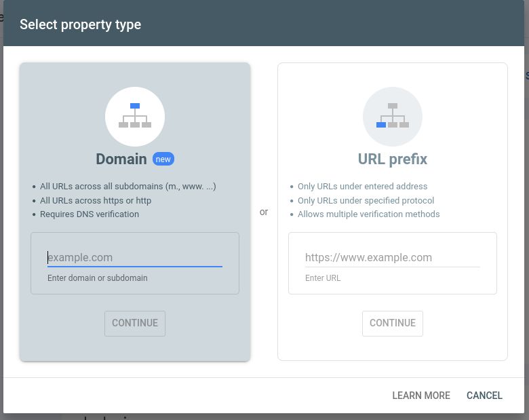The height and width of the screenshot is (420, 529).
Task: Open the LEARN MORE link
Action: point(421,396)
